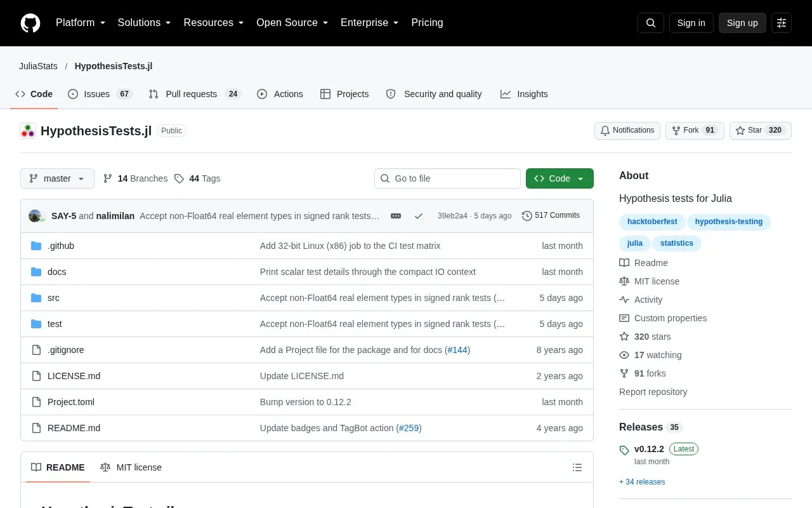Viewport: 812px width, 508px height.
Task: Open the .gitignore file
Action: pos(66,350)
